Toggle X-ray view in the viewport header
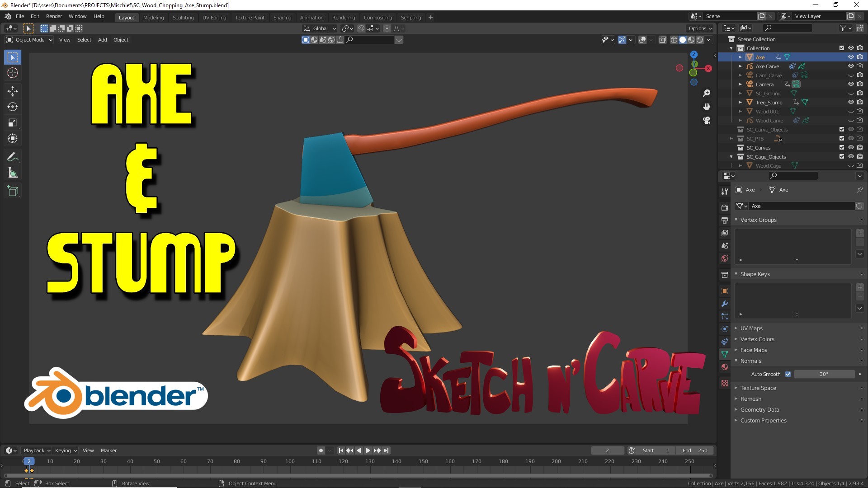This screenshot has width=868, height=488. click(663, 40)
